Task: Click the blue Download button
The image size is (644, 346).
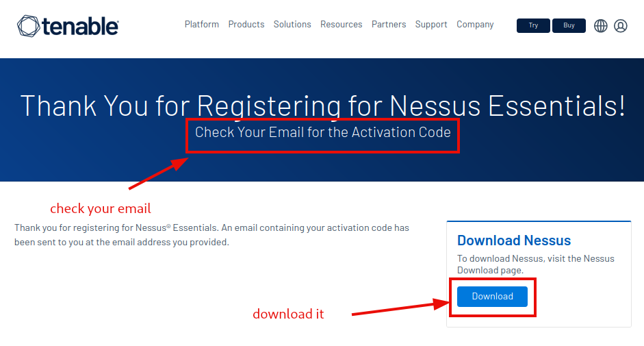Action: pos(492,296)
